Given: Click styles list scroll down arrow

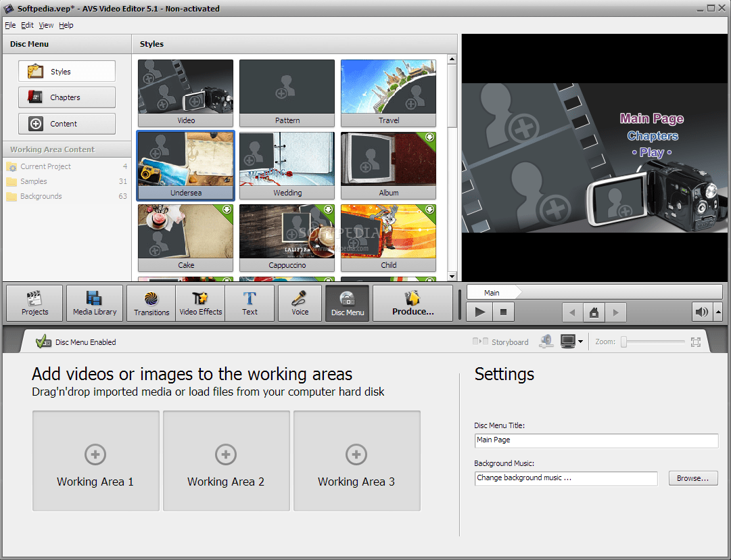Looking at the screenshot, I should [451, 277].
